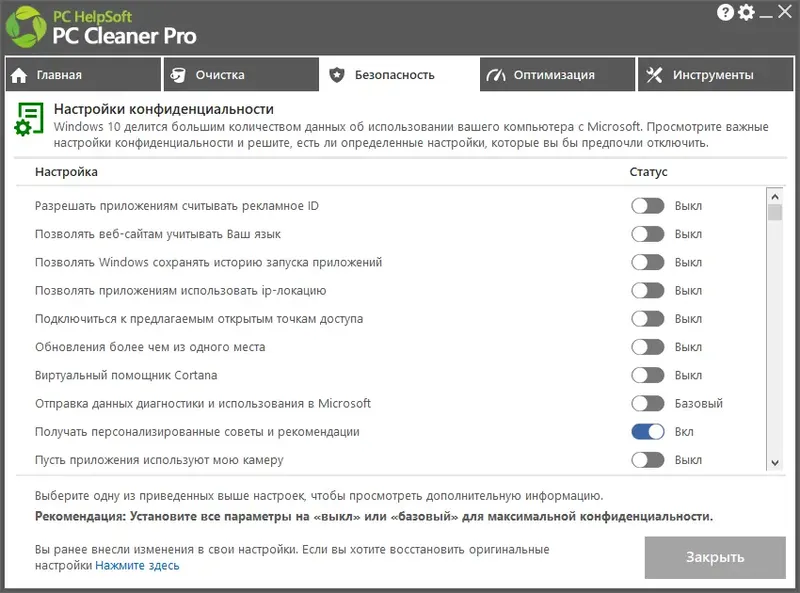
Task: Click the bucket icon on Очистка
Action: click(178, 75)
